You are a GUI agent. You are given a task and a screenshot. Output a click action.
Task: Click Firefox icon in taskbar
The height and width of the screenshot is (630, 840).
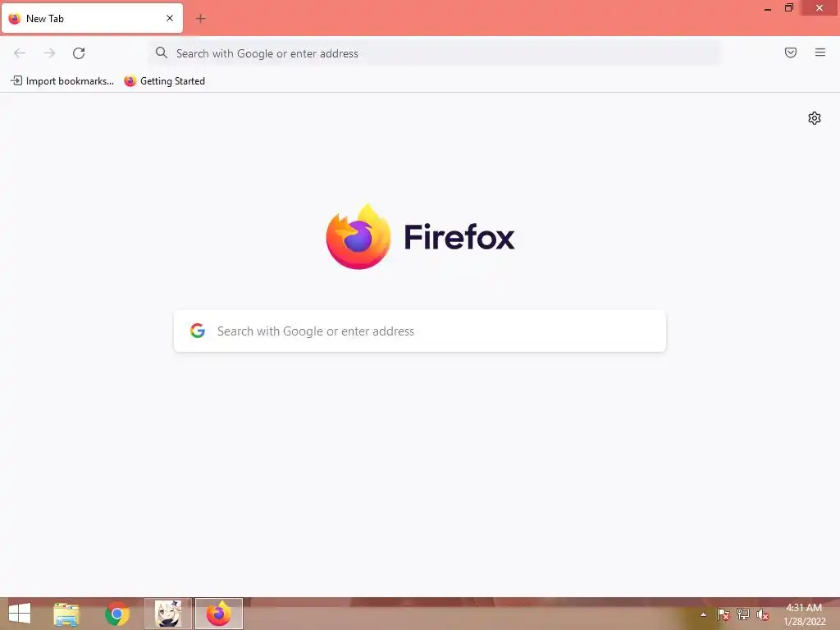(x=218, y=614)
